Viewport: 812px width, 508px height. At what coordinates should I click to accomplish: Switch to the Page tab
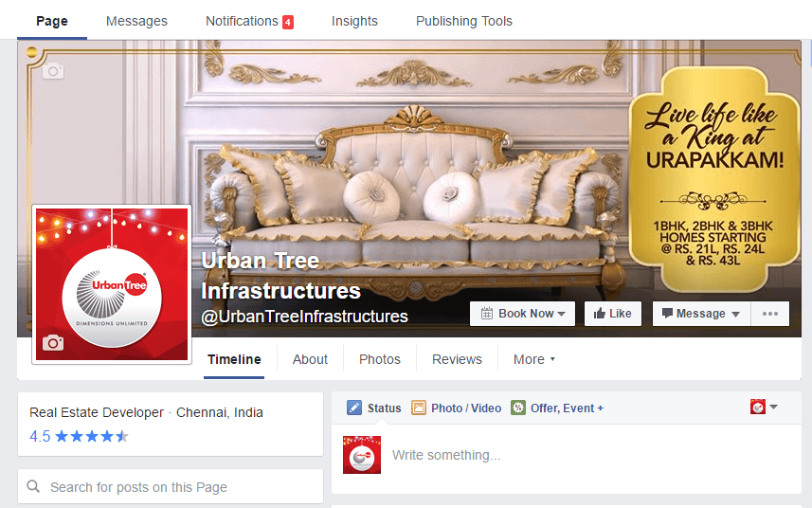click(52, 21)
